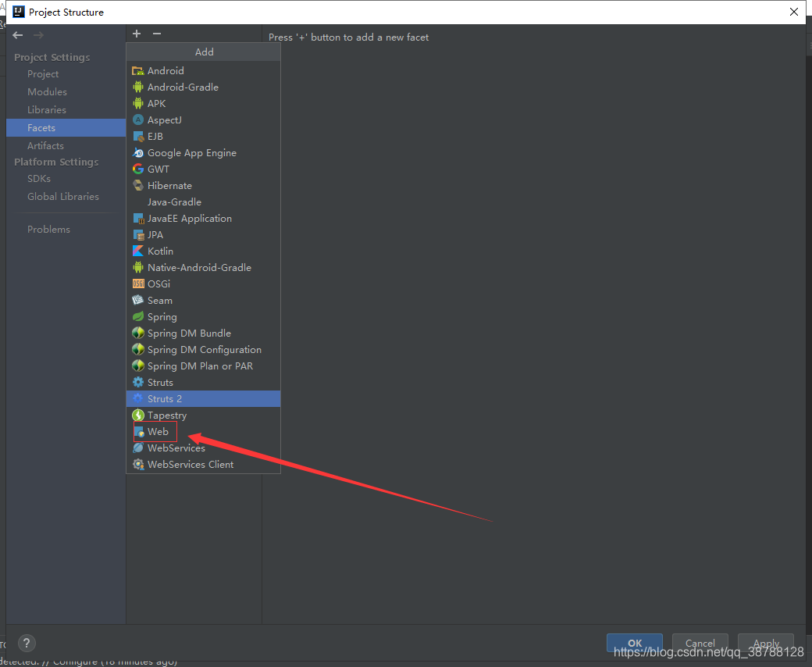Screen dimensions: 812x667
Task: Select Google App Engine entry
Action: click(204, 153)
